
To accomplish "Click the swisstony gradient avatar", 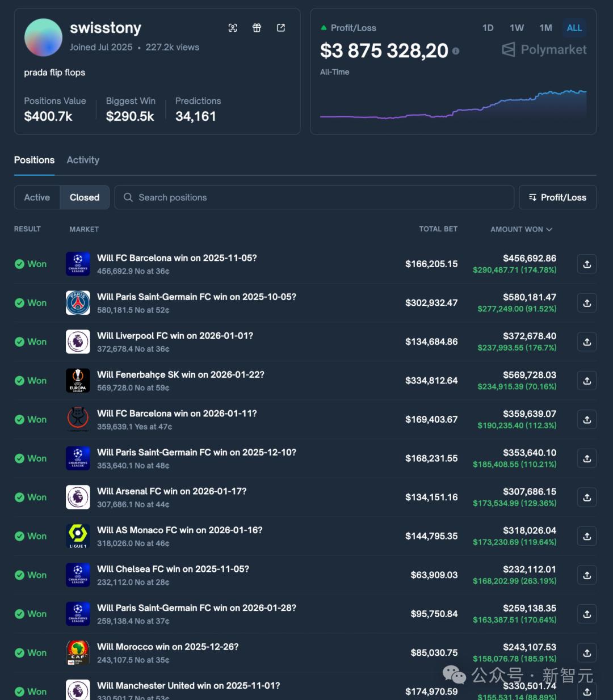I will 43,37.
